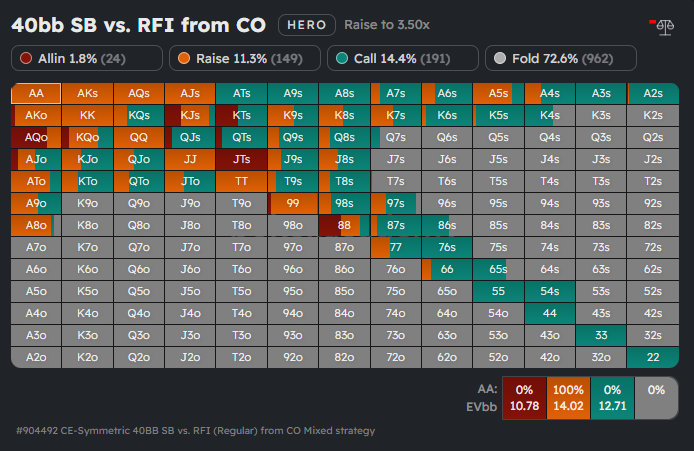Toggle the Raise 11.3% action filter
The width and height of the screenshot is (694, 451).
point(244,58)
